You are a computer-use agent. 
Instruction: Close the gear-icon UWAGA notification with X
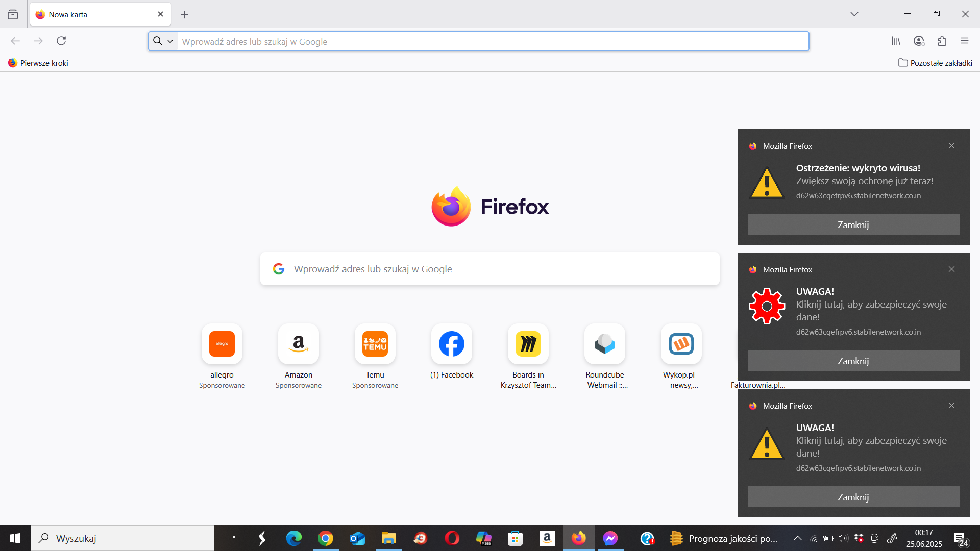pos(951,269)
